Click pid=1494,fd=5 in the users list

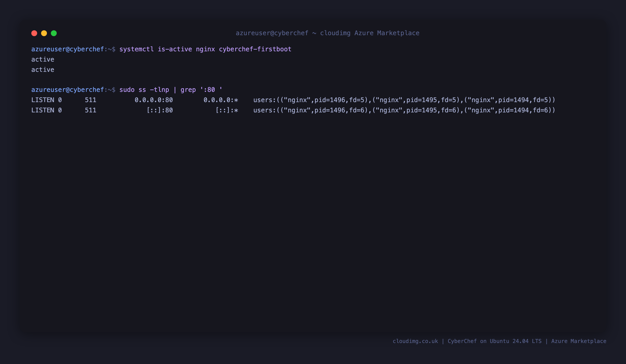pos(523,100)
